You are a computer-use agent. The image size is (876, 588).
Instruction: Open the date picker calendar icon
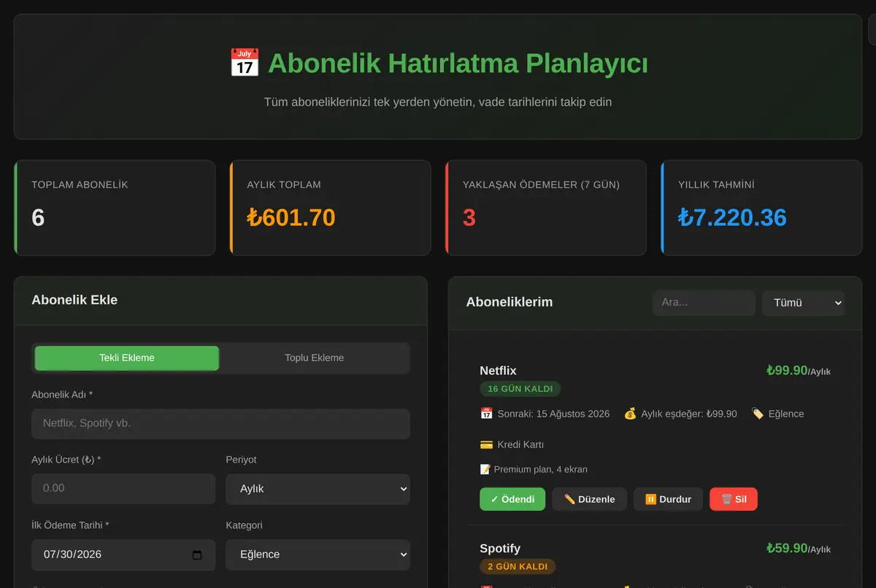197,554
